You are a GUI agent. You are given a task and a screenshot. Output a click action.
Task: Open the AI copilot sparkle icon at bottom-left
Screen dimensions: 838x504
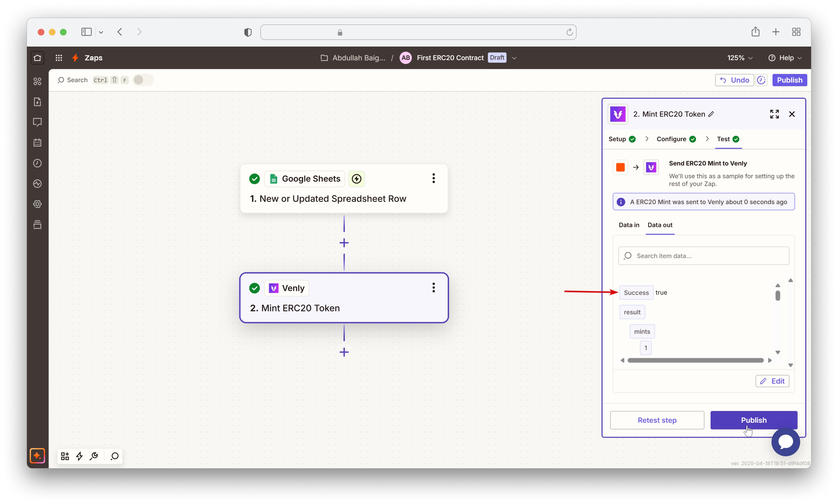coord(37,455)
